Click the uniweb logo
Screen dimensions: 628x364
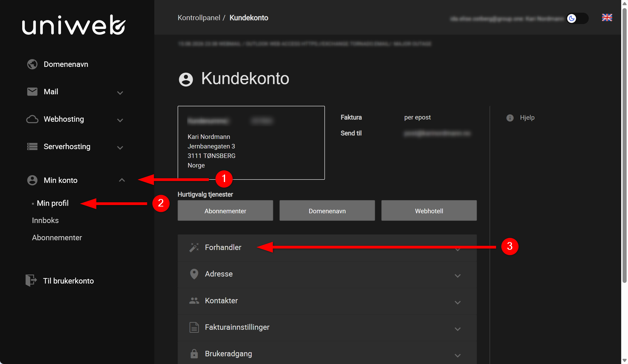point(74,25)
